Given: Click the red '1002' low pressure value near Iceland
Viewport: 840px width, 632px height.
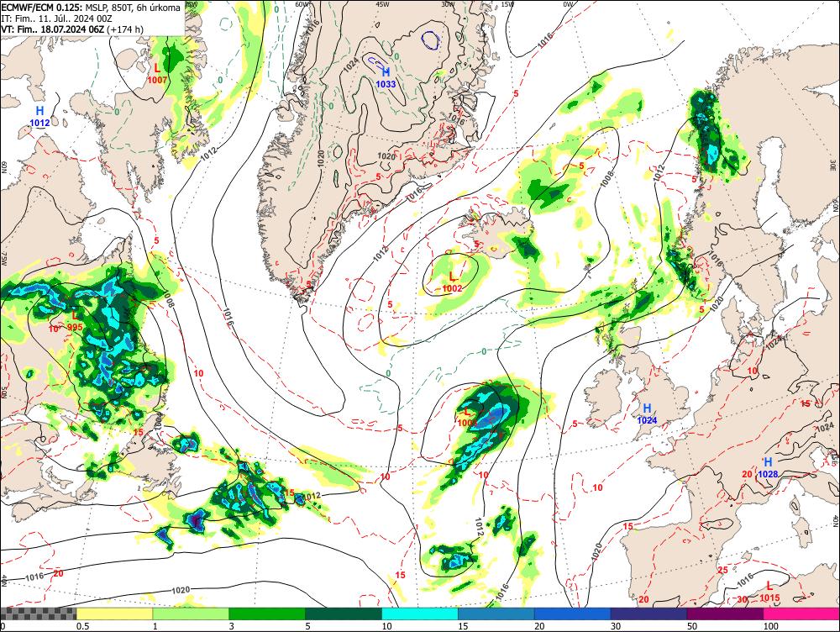Looking at the screenshot, I should (452, 288).
